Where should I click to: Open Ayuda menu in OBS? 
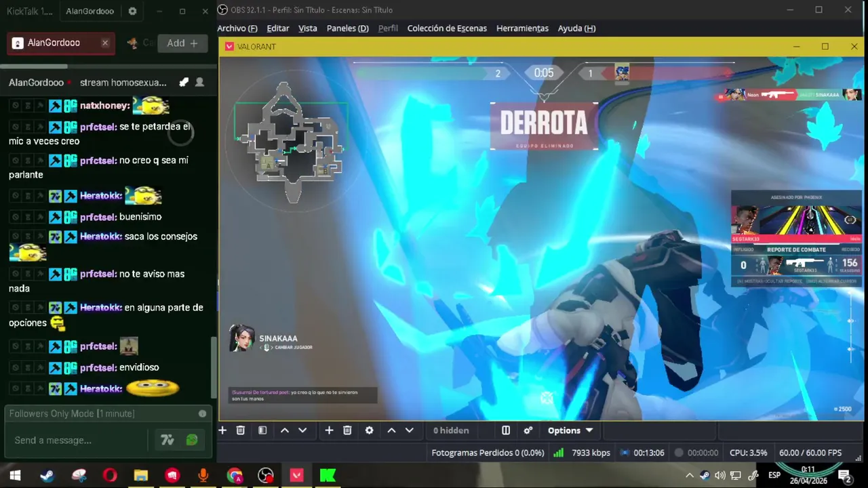[576, 28]
